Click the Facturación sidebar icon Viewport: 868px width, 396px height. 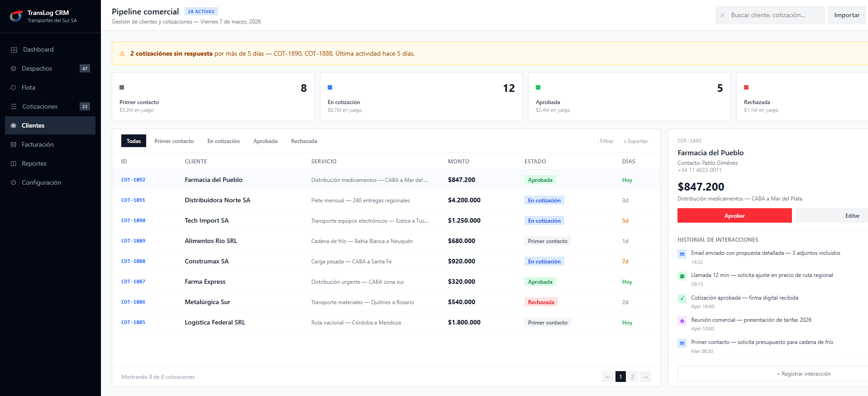14,145
